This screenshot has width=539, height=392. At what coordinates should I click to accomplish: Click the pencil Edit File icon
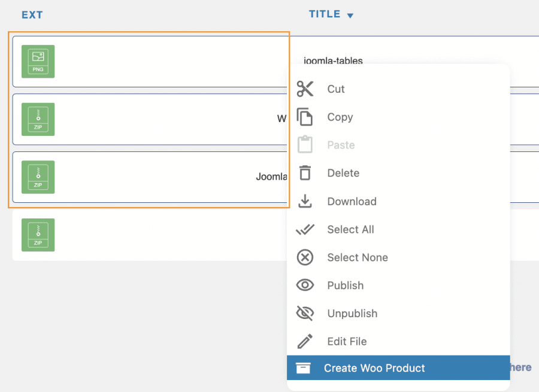(305, 342)
